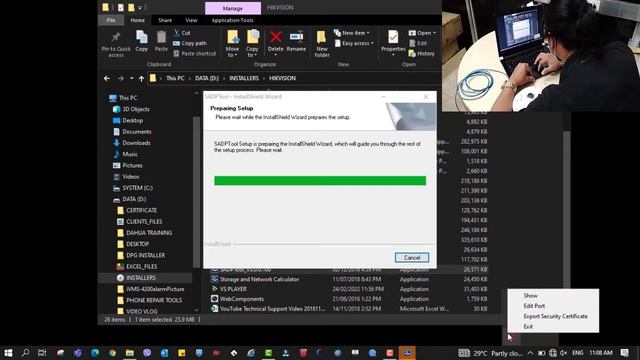Expand the New item dropdown
Image resolution: width=640 pixels, height=360 pixels.
pos(351,33)
